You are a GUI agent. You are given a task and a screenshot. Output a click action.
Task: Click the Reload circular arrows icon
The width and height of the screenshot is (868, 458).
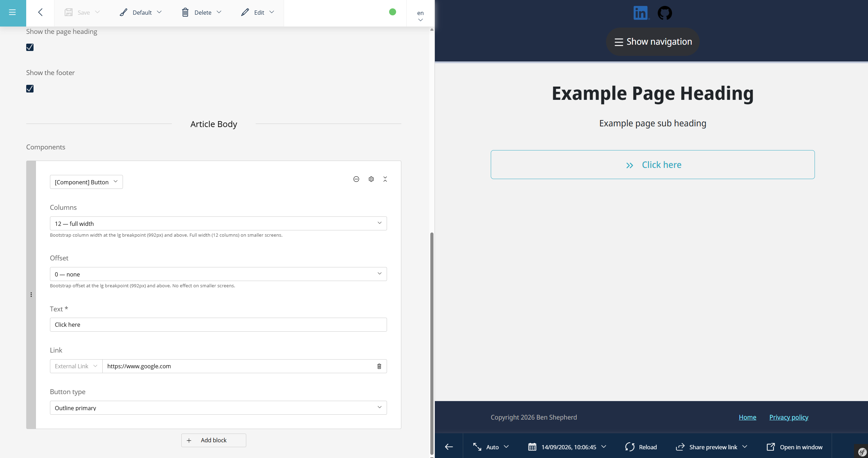click(x=630, y=447)
